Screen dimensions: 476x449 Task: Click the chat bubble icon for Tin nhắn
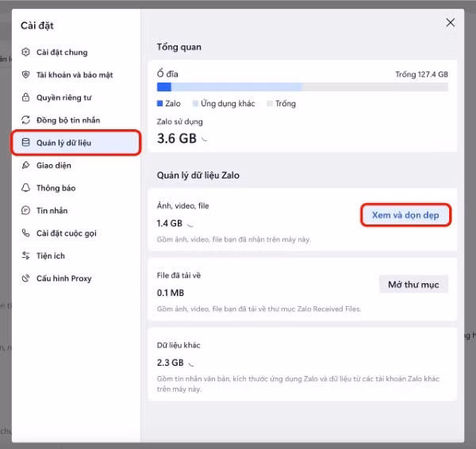coord(26,210)
